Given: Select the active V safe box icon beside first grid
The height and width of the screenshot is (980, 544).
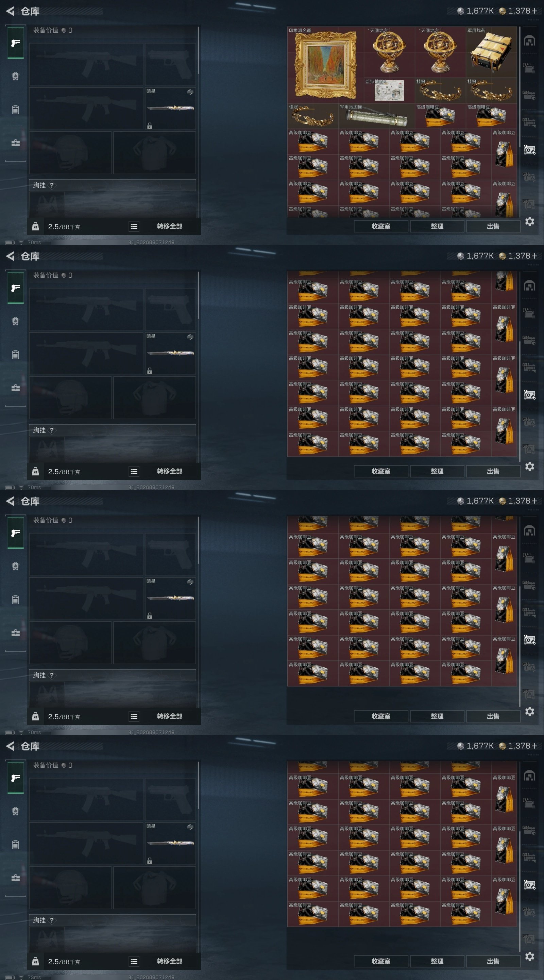Looking at the screenshot, I should [x=529, y=150].
